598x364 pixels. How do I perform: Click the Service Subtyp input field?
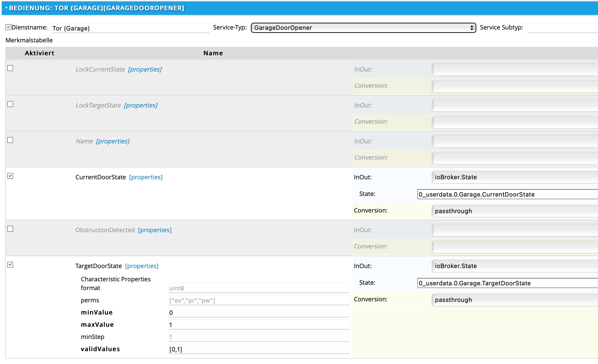[x=562, y=28]
